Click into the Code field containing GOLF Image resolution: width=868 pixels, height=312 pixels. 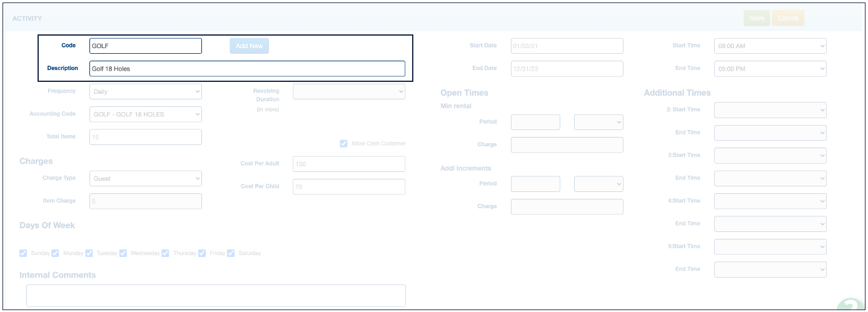[x=145, y=46]
